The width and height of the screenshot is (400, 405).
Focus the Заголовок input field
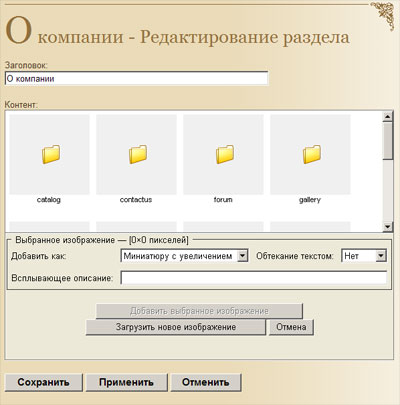click(x=136, y=79)
